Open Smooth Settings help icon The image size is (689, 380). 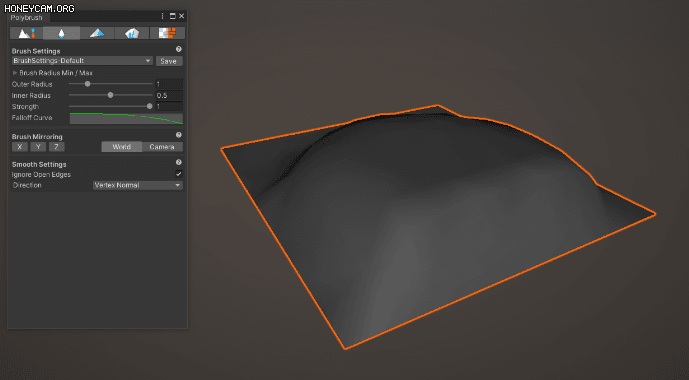click(x=179, y=163)
